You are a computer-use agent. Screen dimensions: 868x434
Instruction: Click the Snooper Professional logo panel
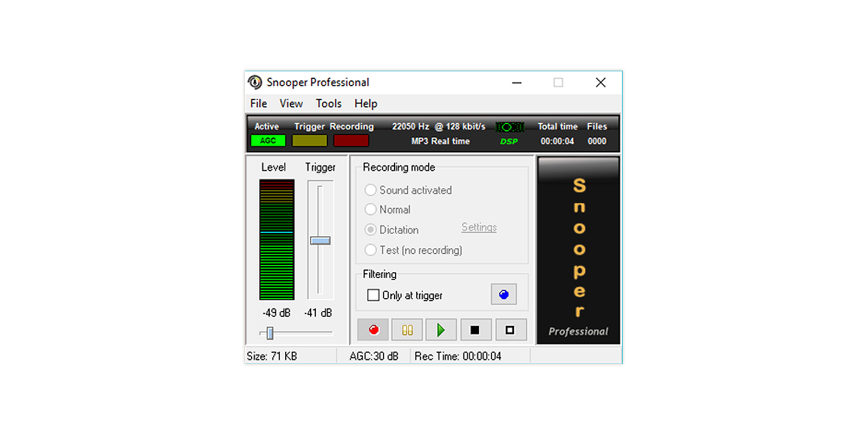[578, 250]
